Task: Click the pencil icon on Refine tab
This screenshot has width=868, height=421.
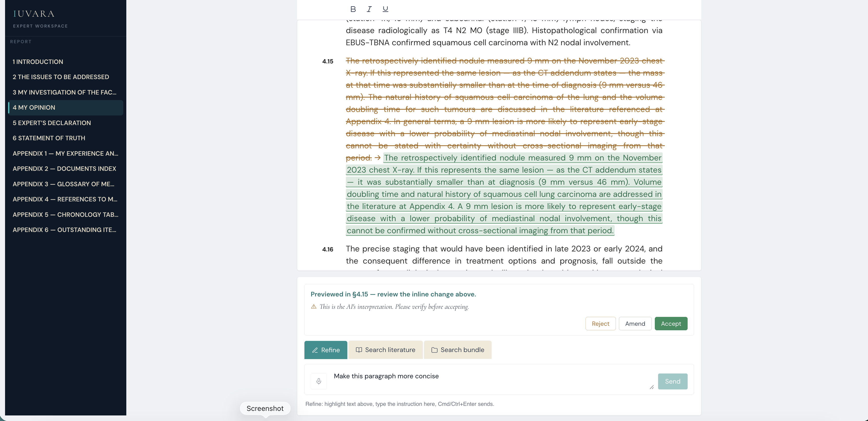Action: 315,350
